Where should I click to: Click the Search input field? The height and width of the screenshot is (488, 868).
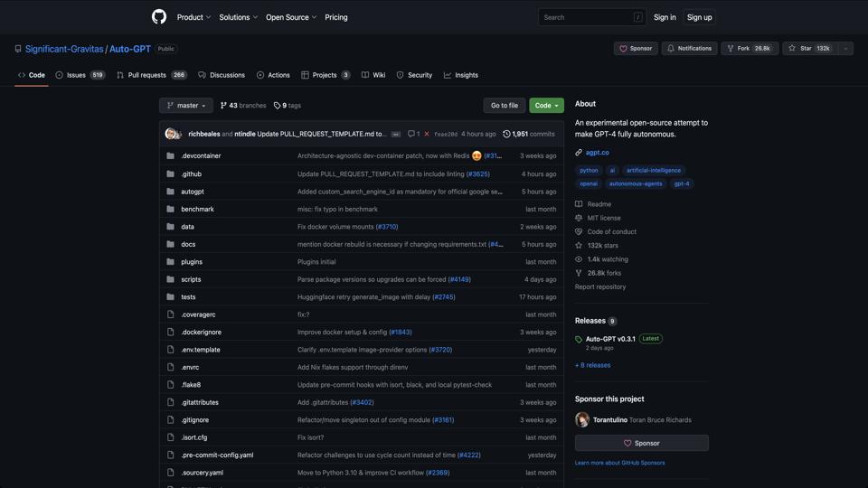tap(588, 17)
